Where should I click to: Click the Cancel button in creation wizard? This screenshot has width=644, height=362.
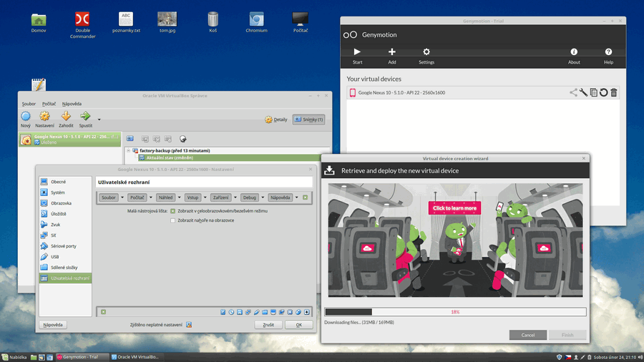pos(527,335)
